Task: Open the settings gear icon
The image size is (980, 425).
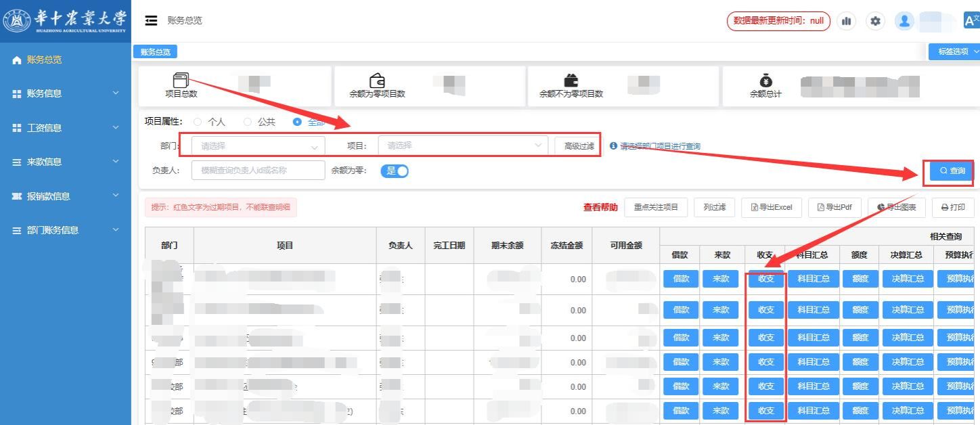Action: coord(876,21)
